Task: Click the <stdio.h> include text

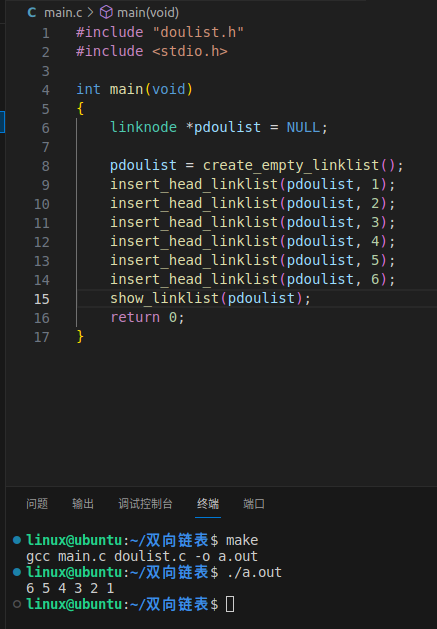Action: tap(190, 51)
